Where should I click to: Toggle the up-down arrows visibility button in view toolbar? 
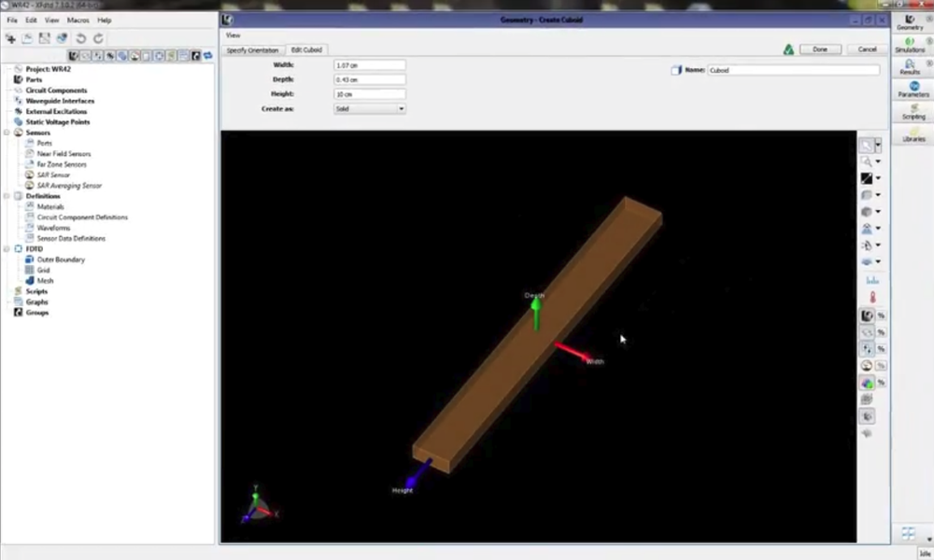[867, 349]
